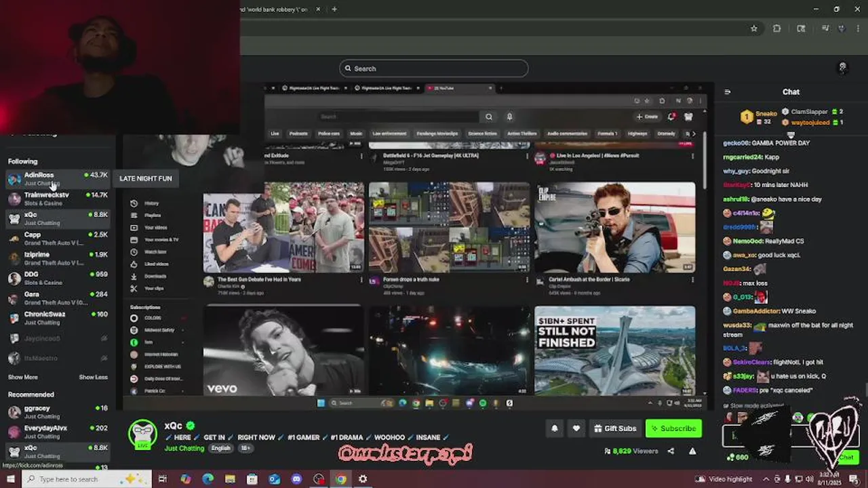Open Settings gear on the taskbar
The height and width of the screenshot is (488, 868).
coord(363,479)
